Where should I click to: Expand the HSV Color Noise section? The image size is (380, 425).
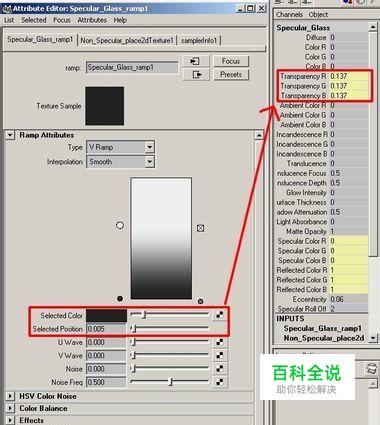click(10, 396)
